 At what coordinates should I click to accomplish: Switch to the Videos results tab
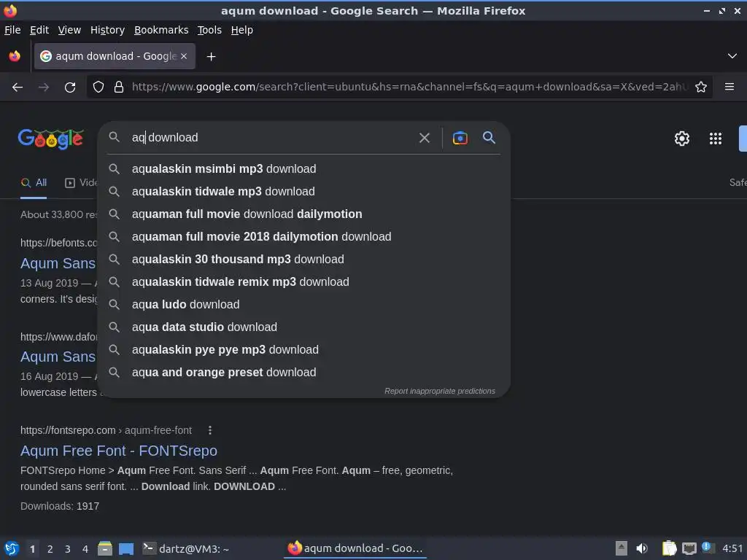pyautogui.click(x=81, y=183)
